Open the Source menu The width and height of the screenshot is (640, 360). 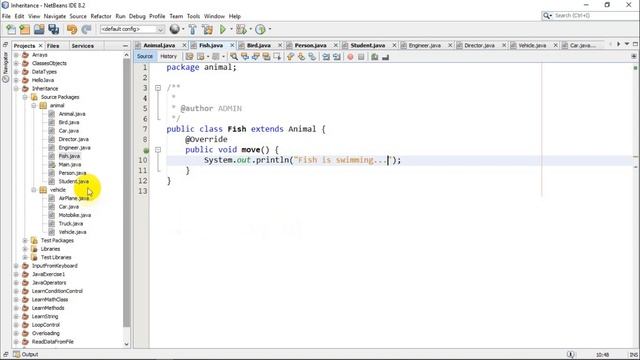[78, 16]
